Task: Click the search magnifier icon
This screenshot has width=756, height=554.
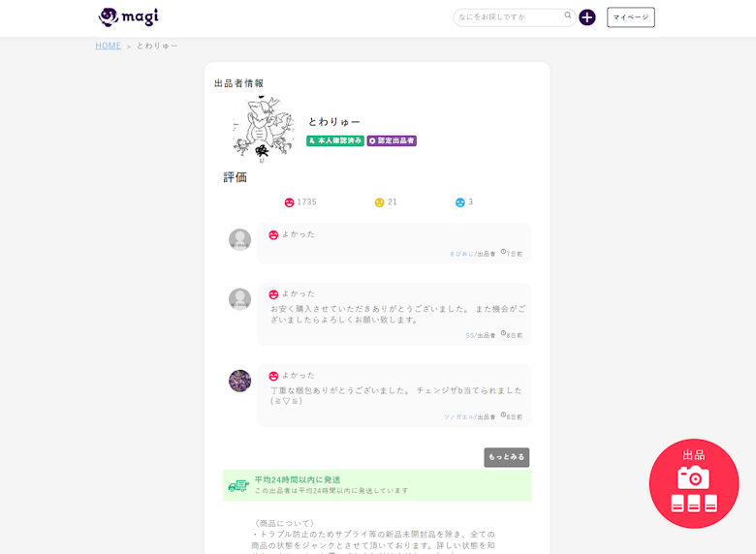Action: [567, 15]
